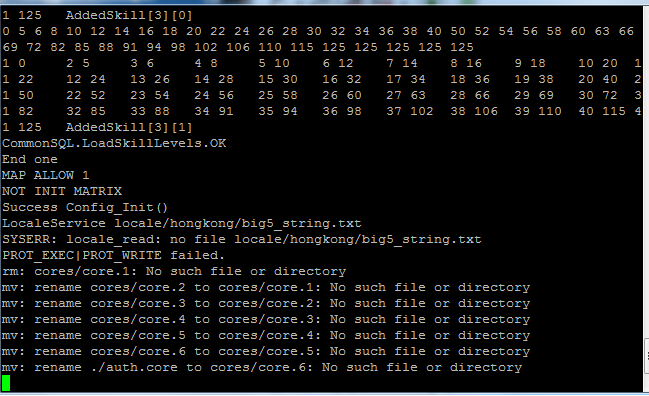Click the 'AddedSkill[3][1]' text
This screenshot has height=396, width=649.
coord(129,127)
